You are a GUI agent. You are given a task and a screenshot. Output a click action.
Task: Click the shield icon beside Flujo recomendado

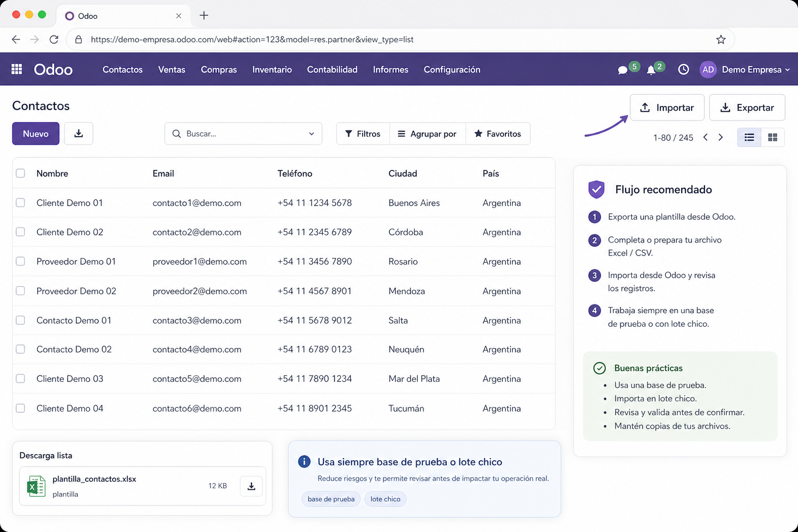point(596,190)
